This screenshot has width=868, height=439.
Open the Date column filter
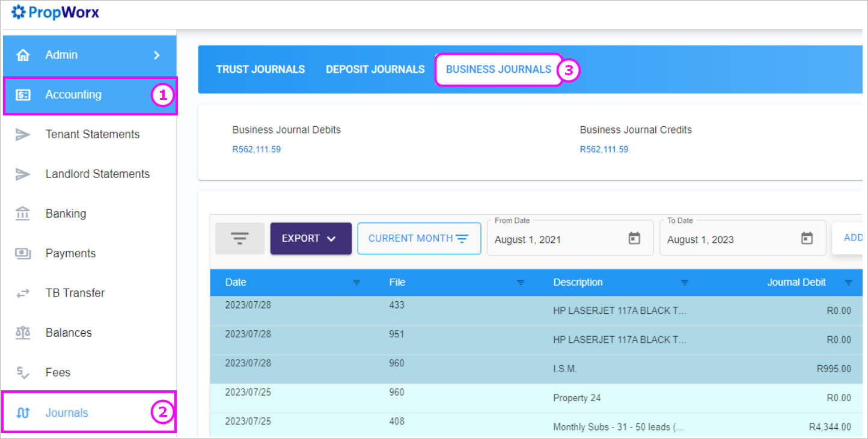coord(356,283)
